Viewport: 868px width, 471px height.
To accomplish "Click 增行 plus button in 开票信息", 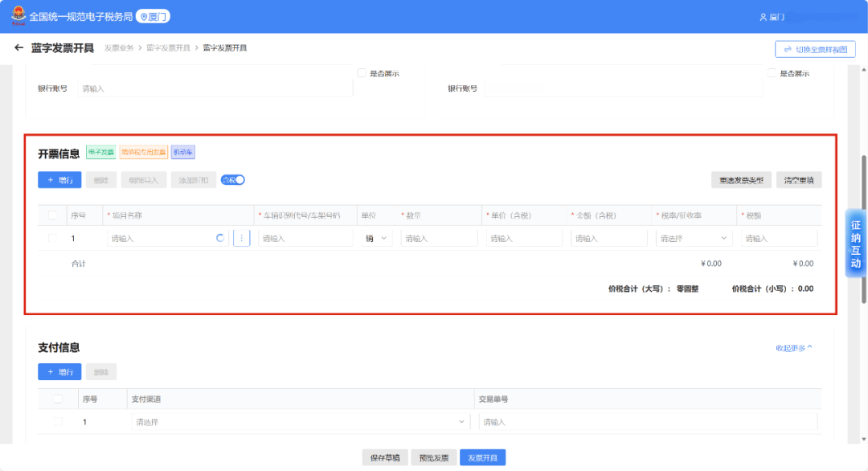I will (59, 180).
